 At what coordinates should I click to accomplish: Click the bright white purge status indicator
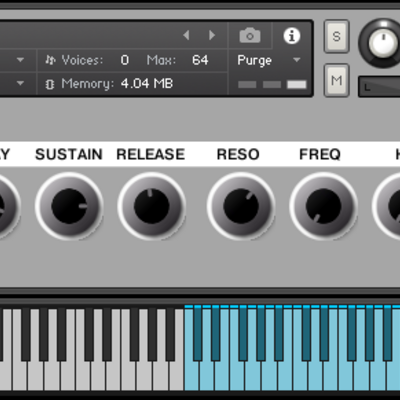297,85
